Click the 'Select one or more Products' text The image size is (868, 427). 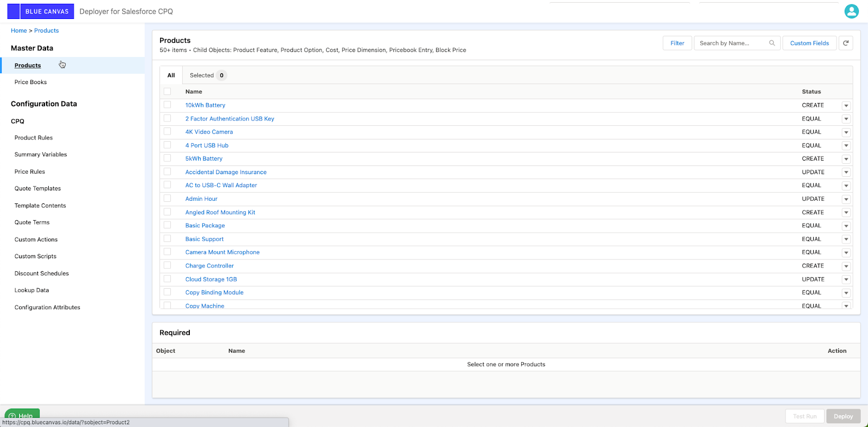[506, 365]
